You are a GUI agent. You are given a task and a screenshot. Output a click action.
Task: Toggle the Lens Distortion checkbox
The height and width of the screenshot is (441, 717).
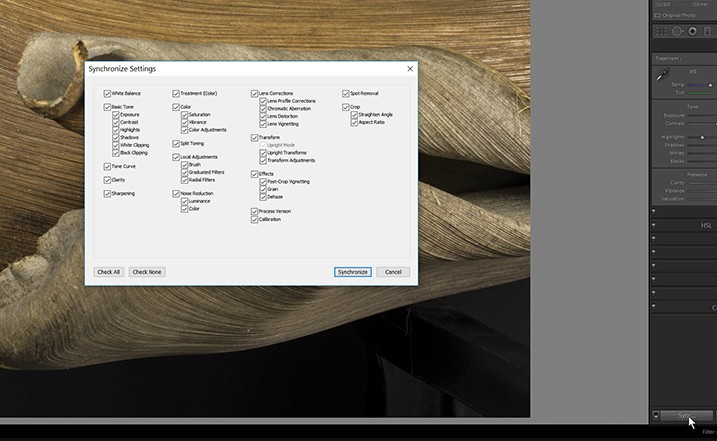(x=263, y=116)
